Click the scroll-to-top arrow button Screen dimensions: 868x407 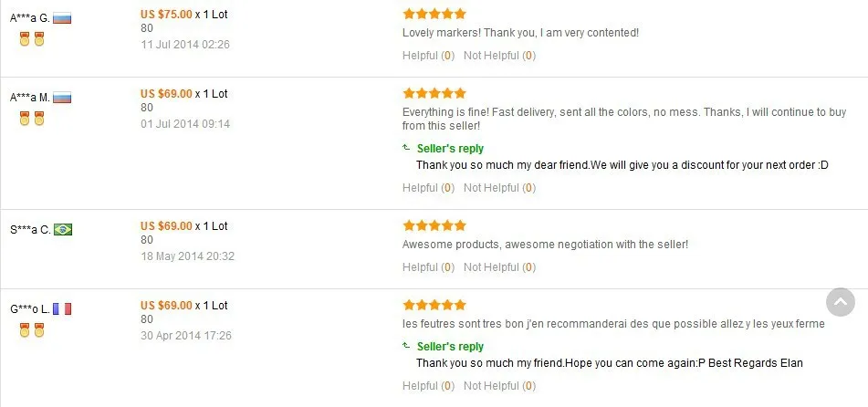tap(841, 302)
